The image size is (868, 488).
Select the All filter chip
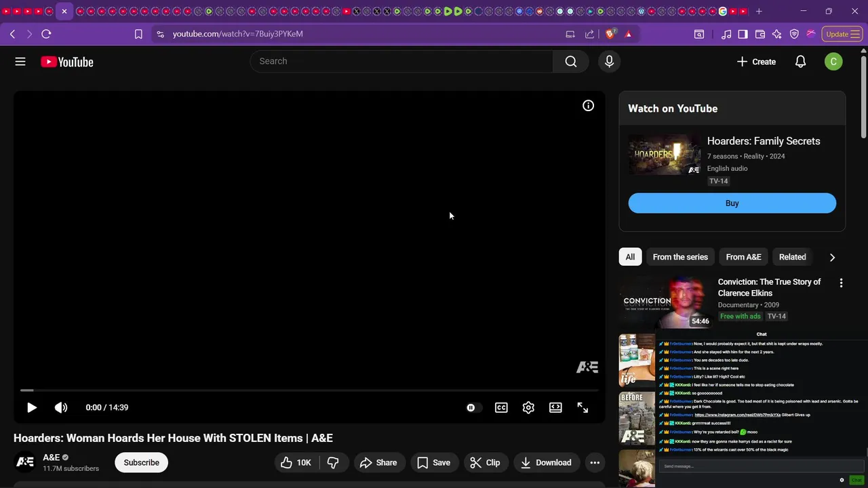point(630,257)
